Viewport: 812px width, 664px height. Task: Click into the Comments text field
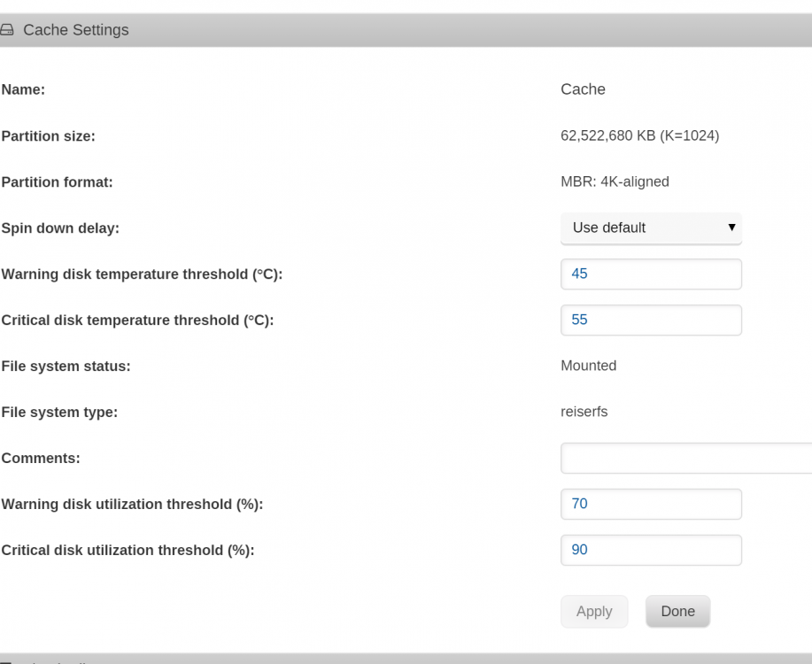[x=686, y=459]
